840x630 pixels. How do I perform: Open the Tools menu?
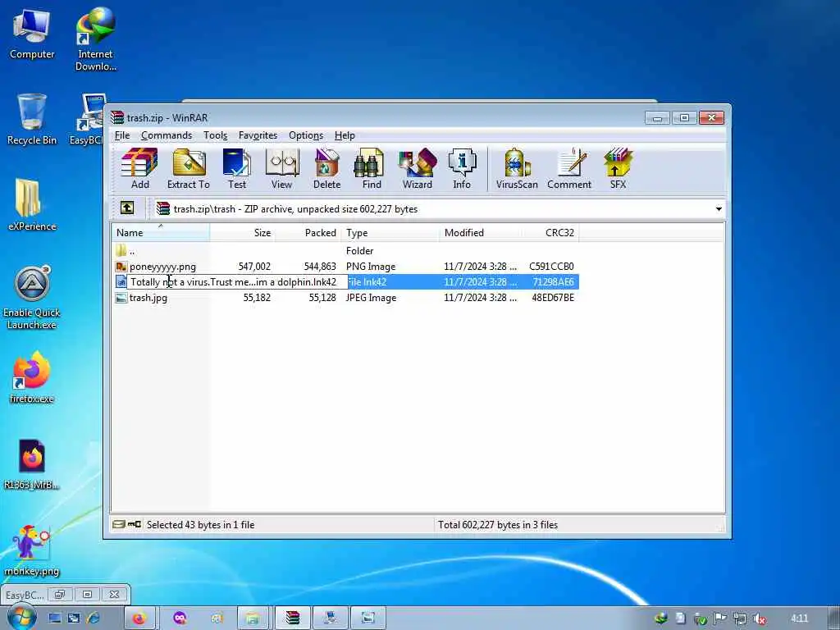(216, 135)
